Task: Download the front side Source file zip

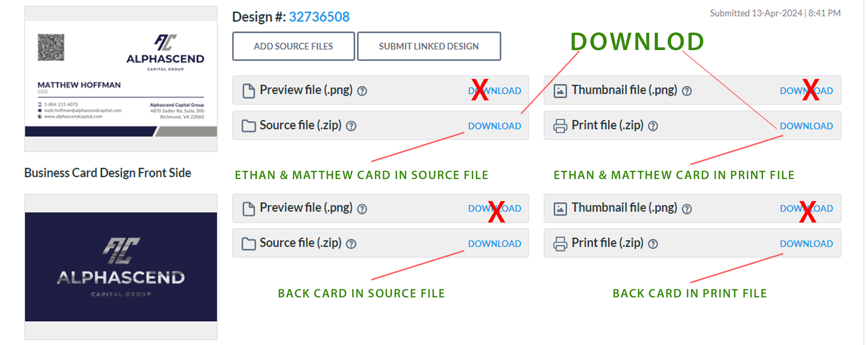Action: point(494,126)
